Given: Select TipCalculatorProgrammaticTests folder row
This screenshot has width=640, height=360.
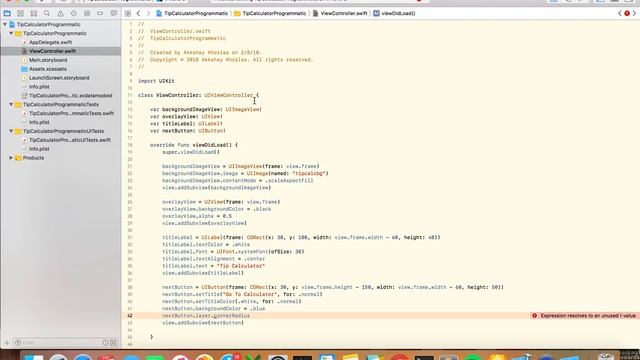Looking at the screenshot, I should 60,104.
